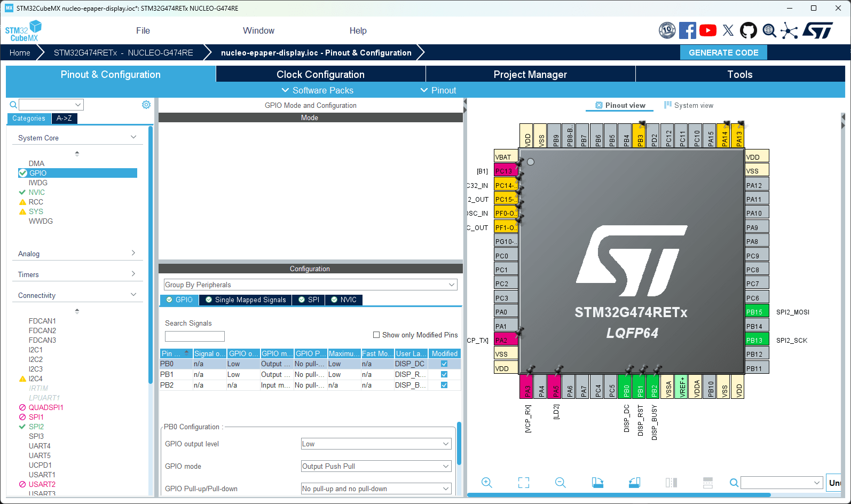This screenshot has width=851, height=504.
Task: Toggle the Modified checkbox for PB2
Action: point(444,385)
